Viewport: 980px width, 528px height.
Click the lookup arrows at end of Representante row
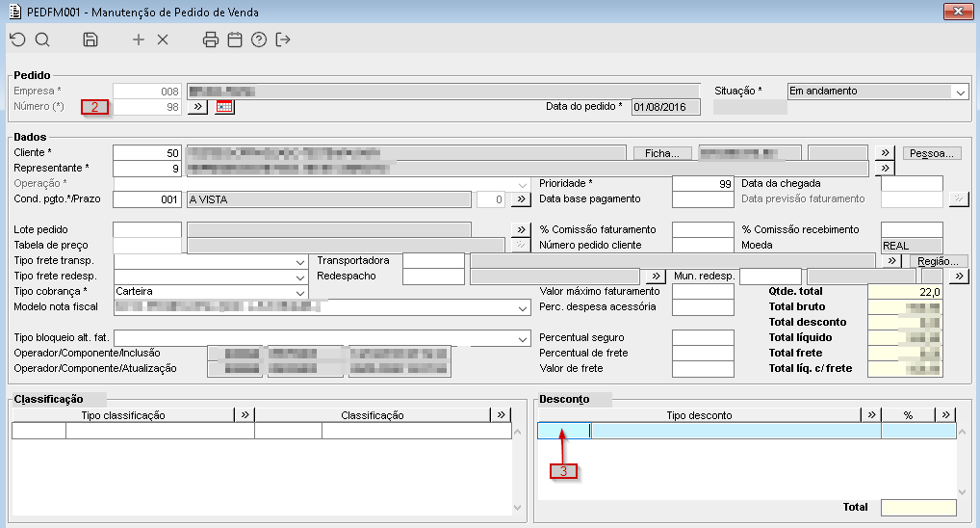885,169
